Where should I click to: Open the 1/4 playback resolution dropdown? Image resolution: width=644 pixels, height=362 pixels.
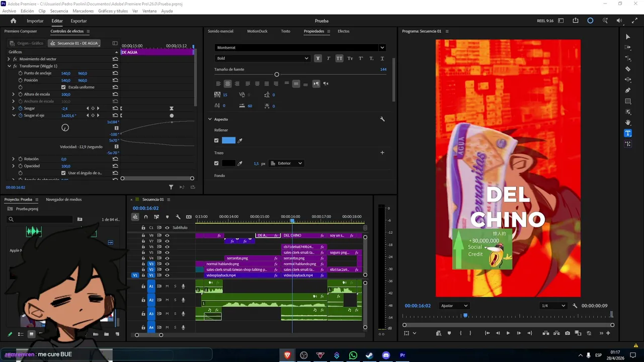coord(553,306)
